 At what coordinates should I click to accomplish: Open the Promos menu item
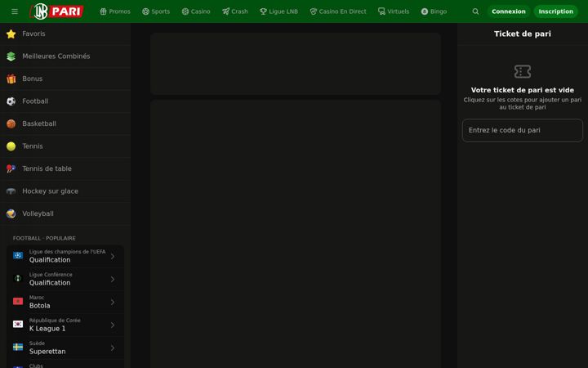[x=115, y=11]
